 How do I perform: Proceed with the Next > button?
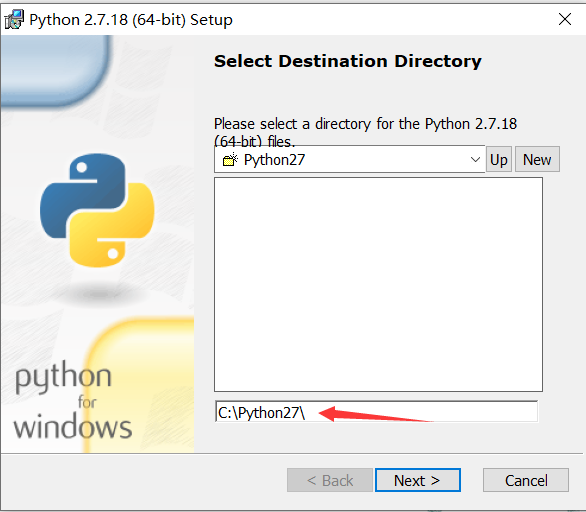(x=417, y=480)
